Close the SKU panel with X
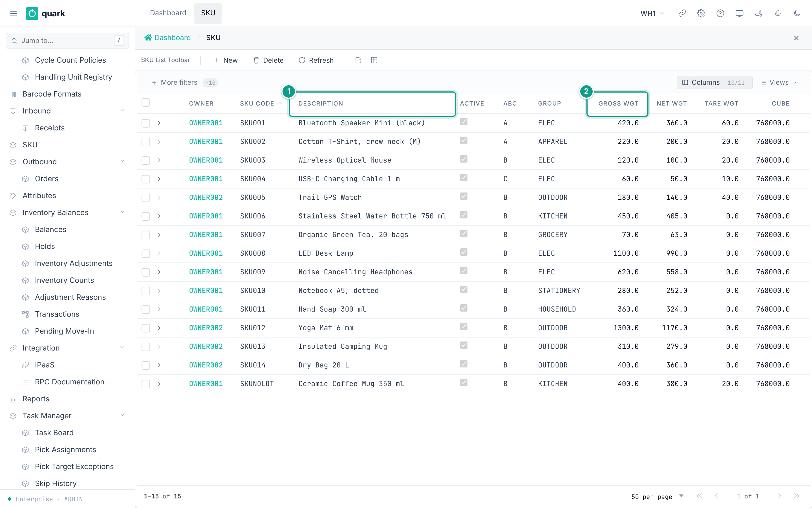The height and width of the screenshot is (508, 812). [x=796, y=38]
